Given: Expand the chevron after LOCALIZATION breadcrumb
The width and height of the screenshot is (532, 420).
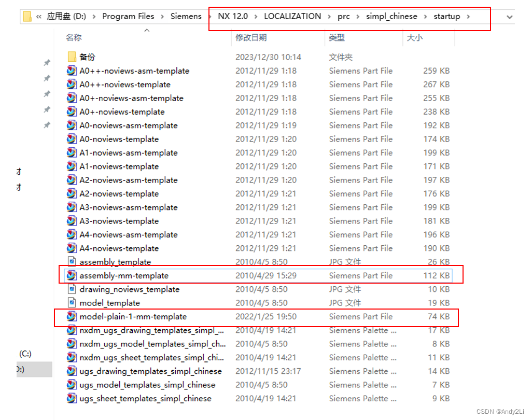Looking at the screenshot, I should (x=329, y=16).
